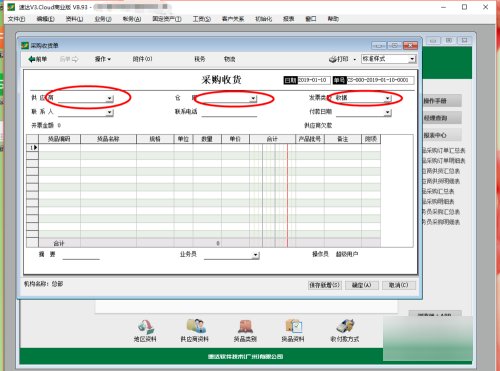Click the 确定(A) button

tap(362, 285)
